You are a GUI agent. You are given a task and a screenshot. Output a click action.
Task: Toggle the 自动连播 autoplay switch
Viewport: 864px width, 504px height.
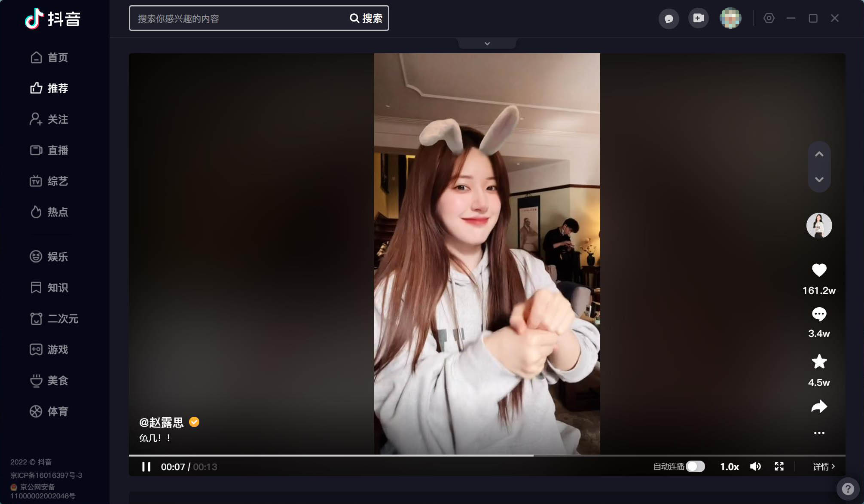click(695, 467)
